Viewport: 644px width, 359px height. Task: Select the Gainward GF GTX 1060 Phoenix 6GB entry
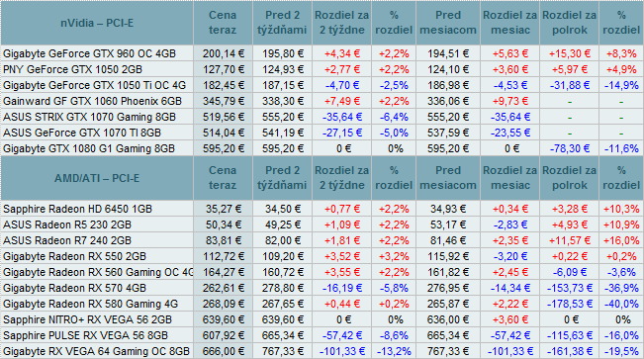[x=92, y=101]
